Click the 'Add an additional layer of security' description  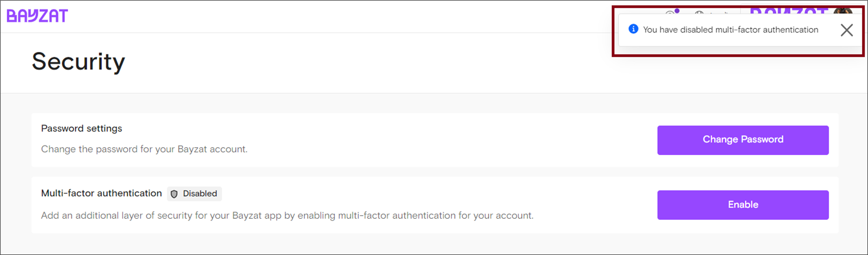point(287,215)
